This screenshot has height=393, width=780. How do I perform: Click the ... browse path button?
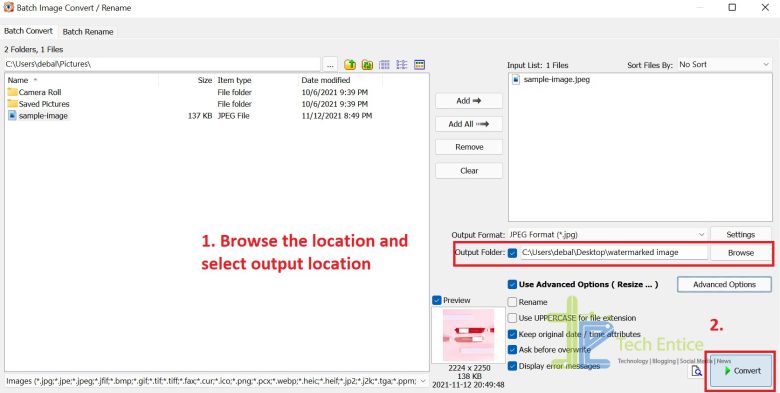tap(330, 65)
